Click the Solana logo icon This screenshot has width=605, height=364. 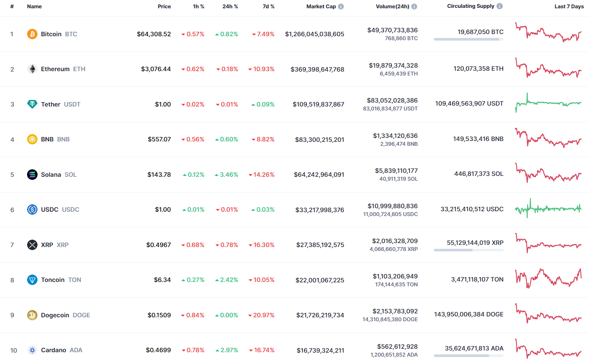pos(32,175)
